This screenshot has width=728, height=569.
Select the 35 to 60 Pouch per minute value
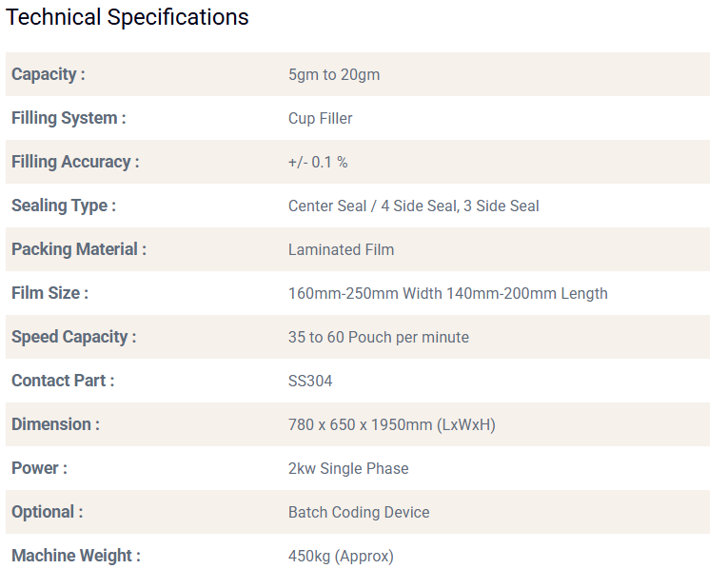tap(379, 337)
